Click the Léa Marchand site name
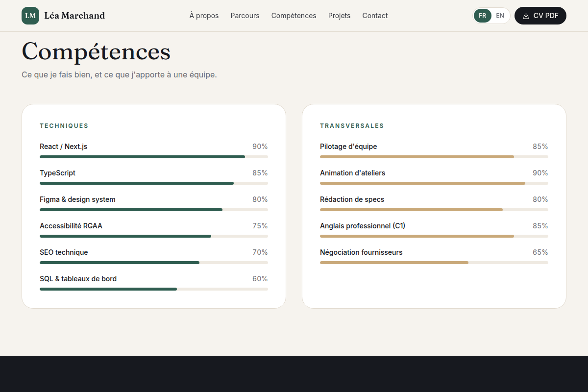Viewport: 588px width, 392px height. (74, 16)
